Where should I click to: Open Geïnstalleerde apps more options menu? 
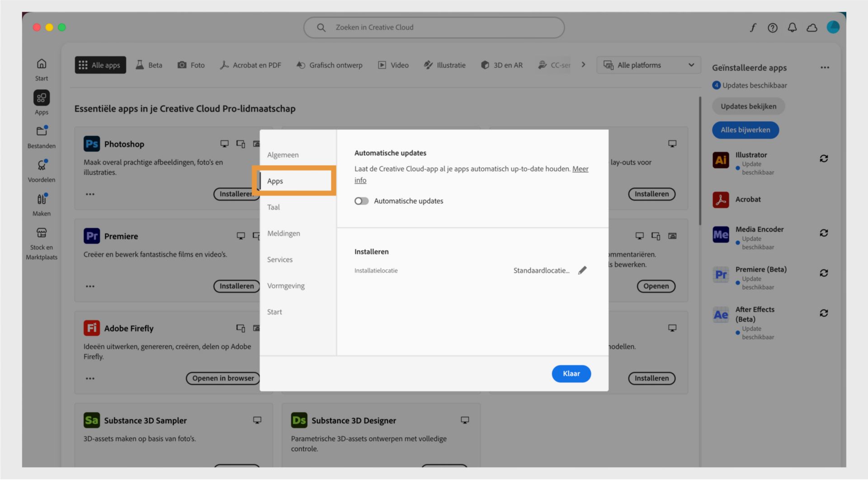click(825, 68)
